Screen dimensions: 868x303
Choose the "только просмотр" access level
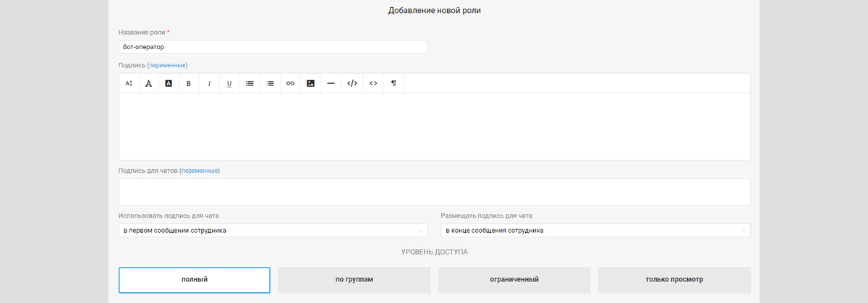tap(674, 280)
